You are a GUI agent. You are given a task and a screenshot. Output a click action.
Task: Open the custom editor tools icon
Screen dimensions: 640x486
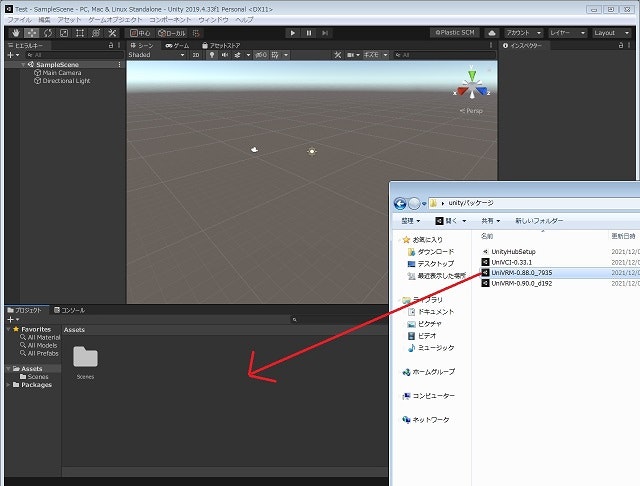pyautogui.click(x=112, y=33)
